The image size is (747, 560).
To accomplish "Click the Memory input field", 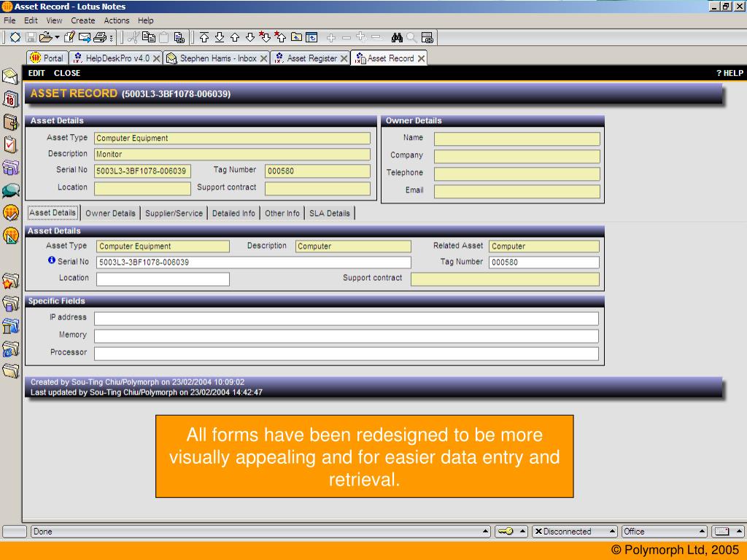I will click(x=347, y=336).
